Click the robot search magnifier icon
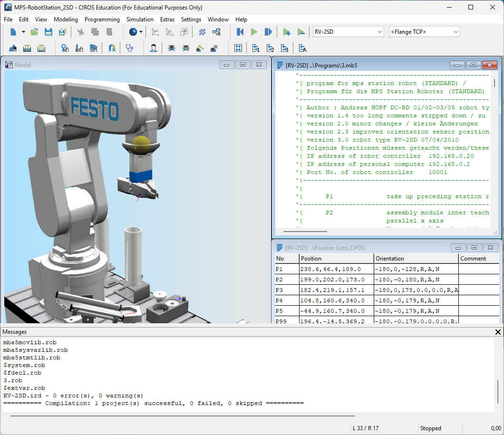 tap(65, 48)
